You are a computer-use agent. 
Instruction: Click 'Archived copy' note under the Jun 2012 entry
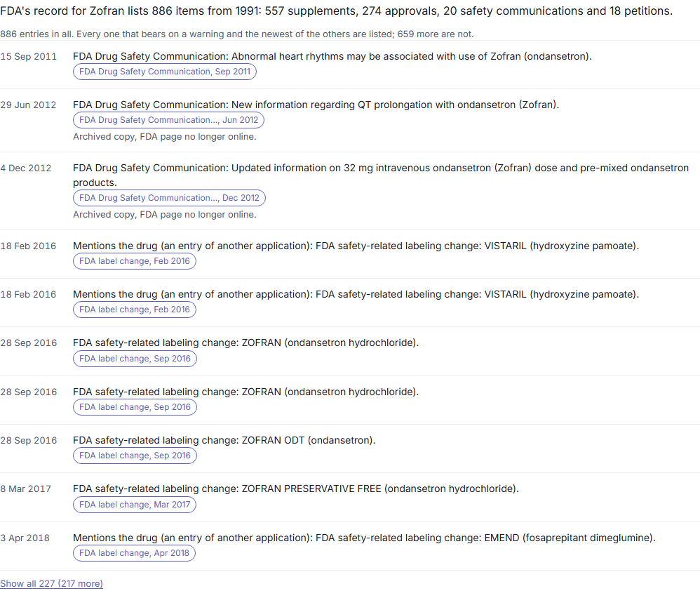tap(165, 137)
